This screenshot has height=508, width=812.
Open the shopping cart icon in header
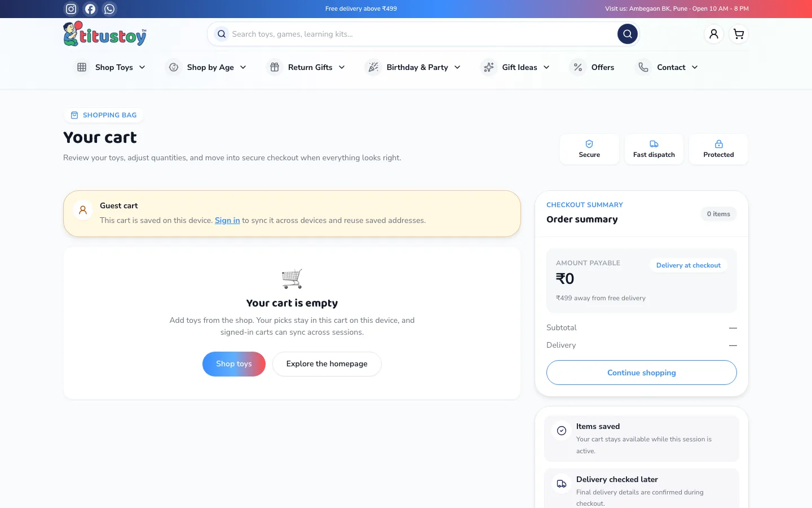click(739, 34)
